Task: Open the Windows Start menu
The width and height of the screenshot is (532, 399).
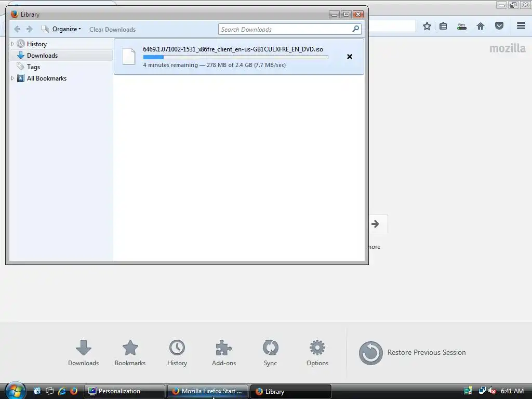Action: coord(15,391)
